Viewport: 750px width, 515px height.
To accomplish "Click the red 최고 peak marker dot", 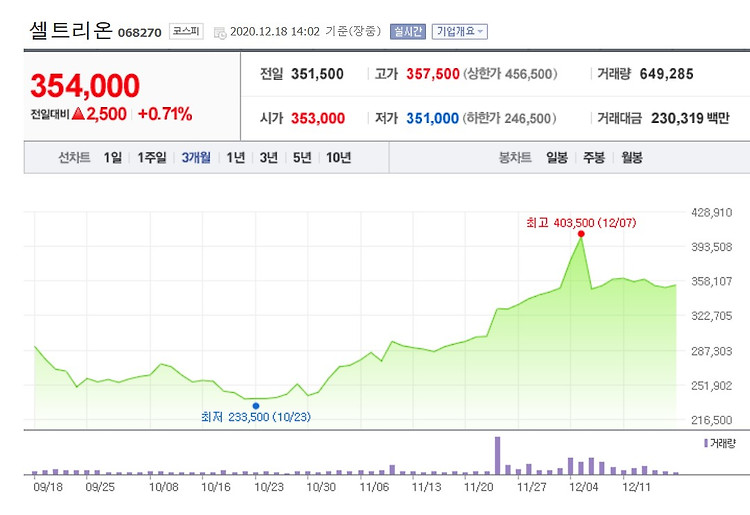I will 581,234.
